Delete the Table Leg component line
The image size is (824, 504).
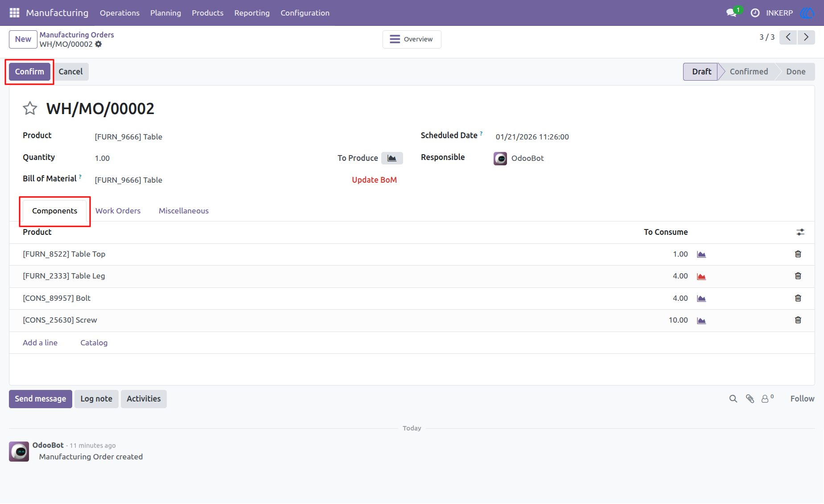pyautogui.click(x=798, y=276)
